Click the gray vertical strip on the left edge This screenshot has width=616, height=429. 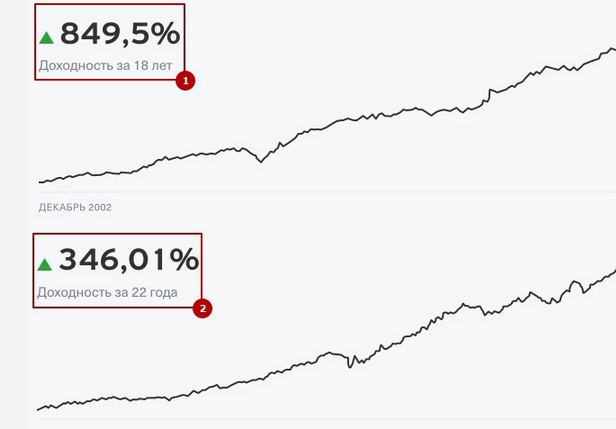point(13,214)
